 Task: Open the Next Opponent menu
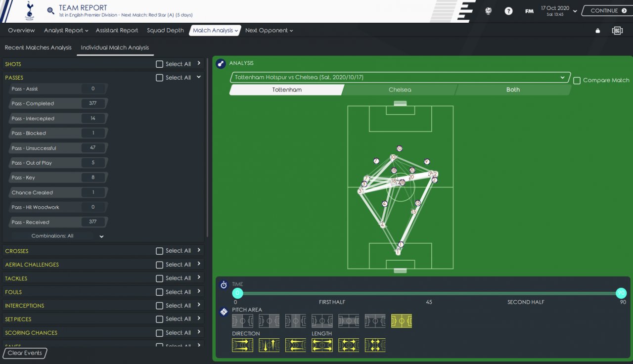tap(269, 30)
